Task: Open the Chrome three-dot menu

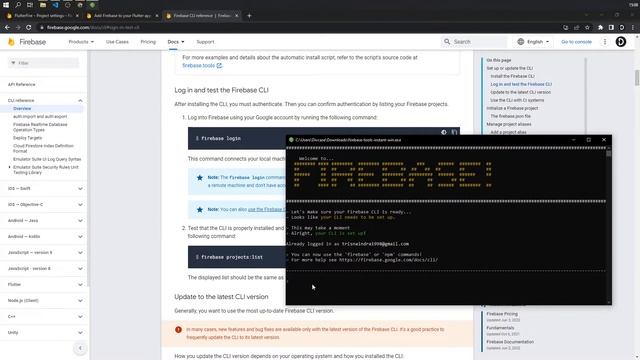Action: 633,27
